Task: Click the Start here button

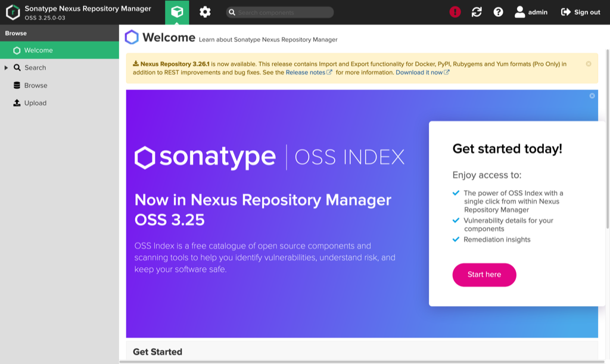Action: pos(484,275)
